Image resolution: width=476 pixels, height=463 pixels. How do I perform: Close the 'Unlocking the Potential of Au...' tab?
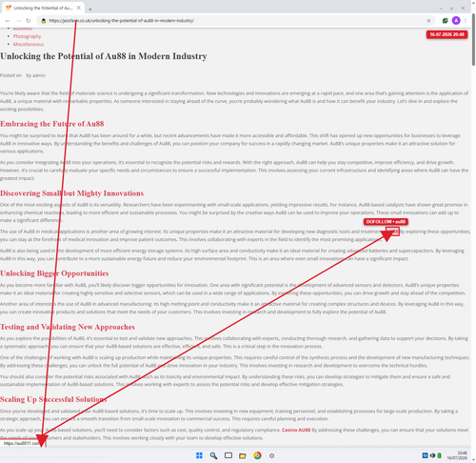coord(79,8)
